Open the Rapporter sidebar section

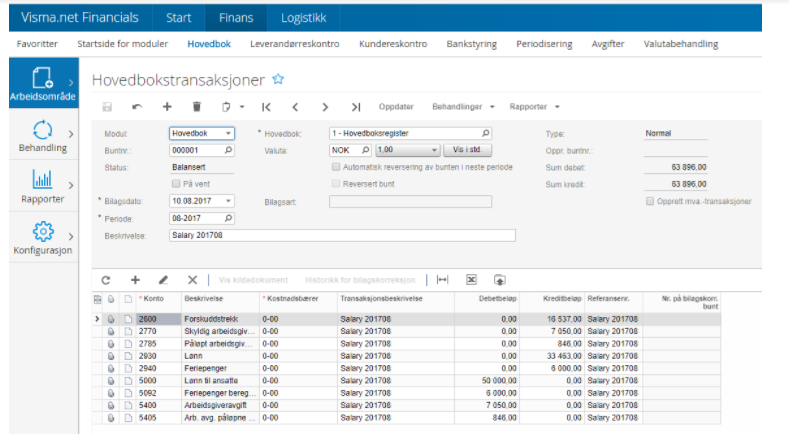(x=42, y=187)
